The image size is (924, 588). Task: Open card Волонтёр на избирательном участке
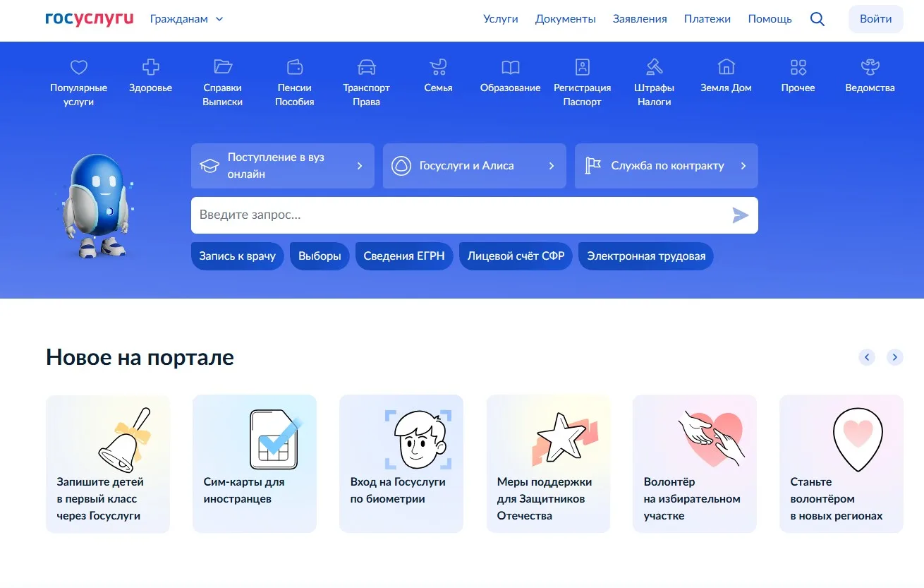(x=695, y=464)
